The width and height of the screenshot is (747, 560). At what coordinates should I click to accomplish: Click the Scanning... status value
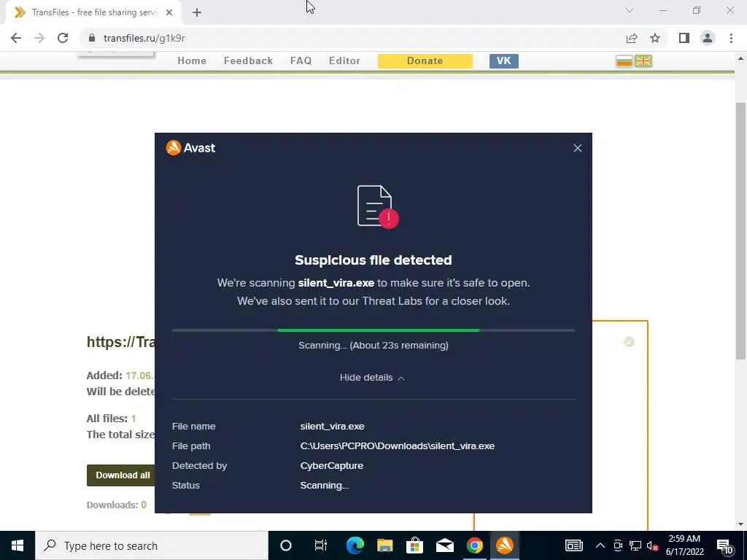coord(325,486)
